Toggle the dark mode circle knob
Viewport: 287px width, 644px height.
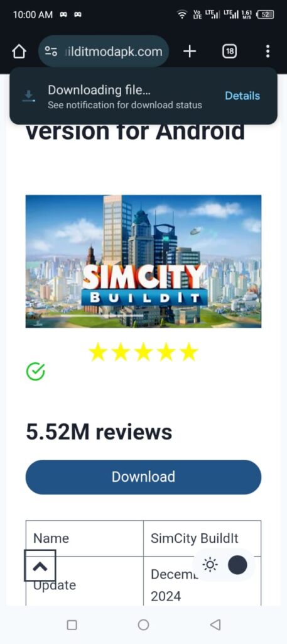tap(237, 565)
